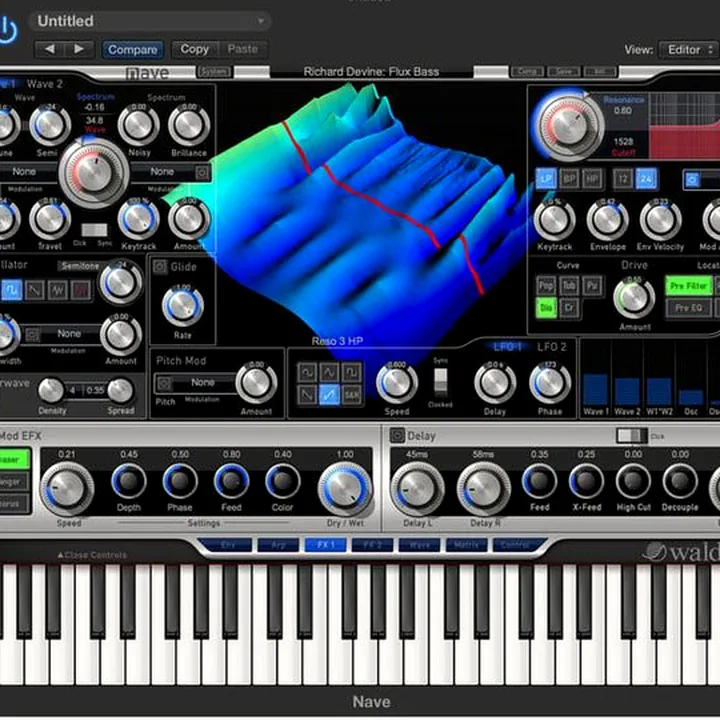Toggle the Delay Clock switch
The image size is (720, 720).
tap(631, 436)
